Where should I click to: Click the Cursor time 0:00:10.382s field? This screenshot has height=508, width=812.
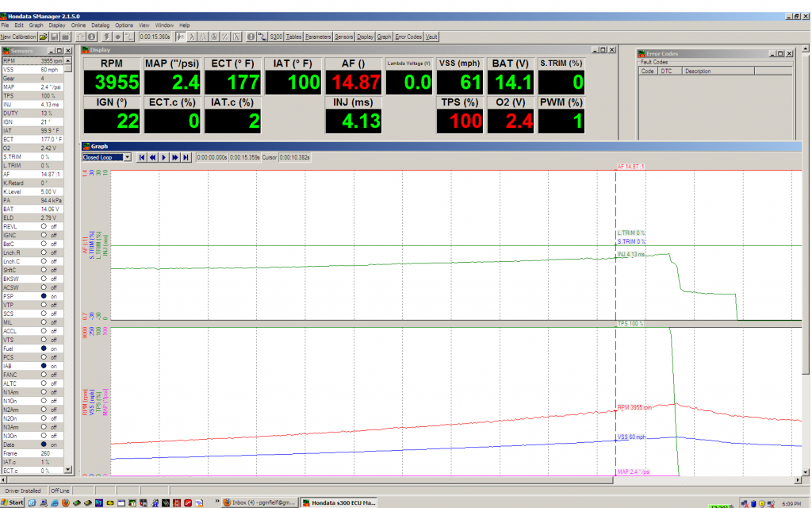295,157
